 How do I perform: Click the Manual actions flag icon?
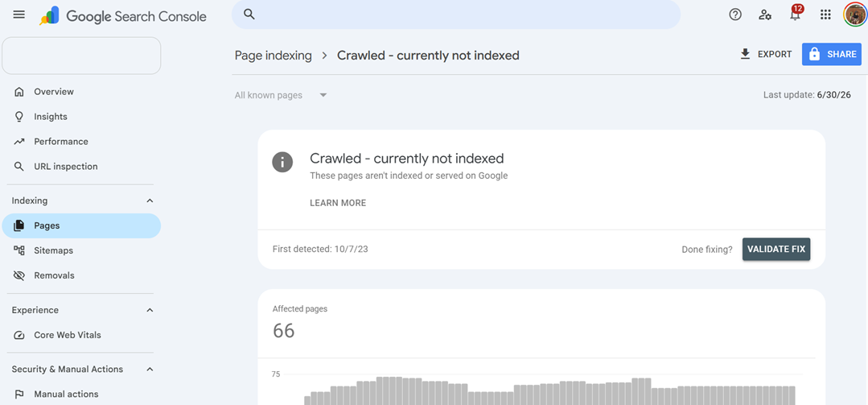pos(19,394)
